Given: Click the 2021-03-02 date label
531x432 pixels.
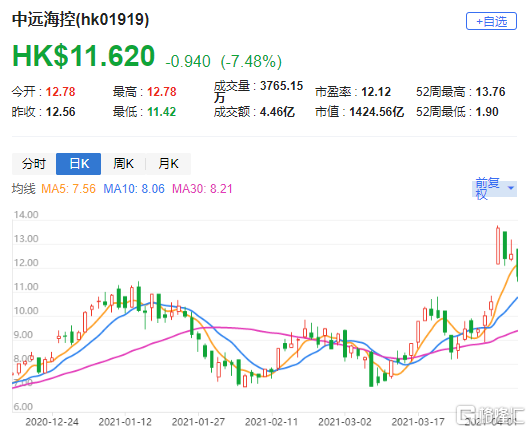Looking at the screenshot, I should (345, 422).
